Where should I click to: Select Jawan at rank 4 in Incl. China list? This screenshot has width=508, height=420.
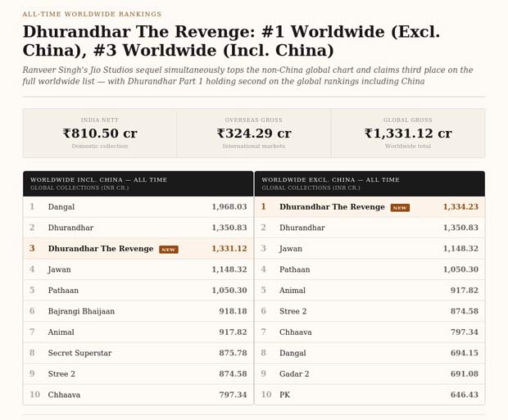point(138,269)
